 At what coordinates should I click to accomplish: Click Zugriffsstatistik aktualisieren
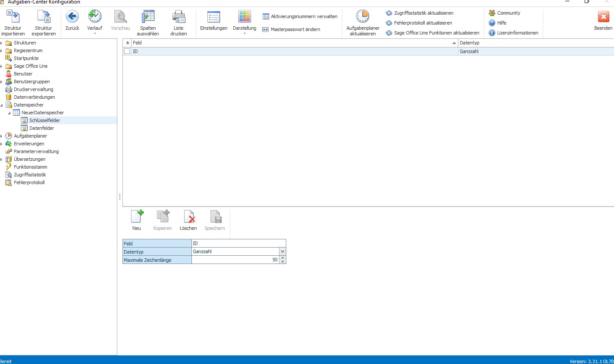click(420, 13)
